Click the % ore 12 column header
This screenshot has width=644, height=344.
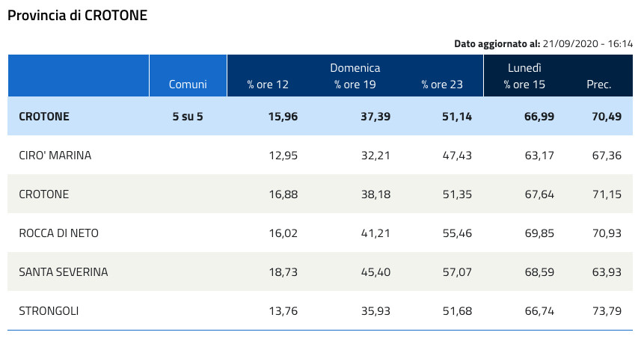click(268, 85)
